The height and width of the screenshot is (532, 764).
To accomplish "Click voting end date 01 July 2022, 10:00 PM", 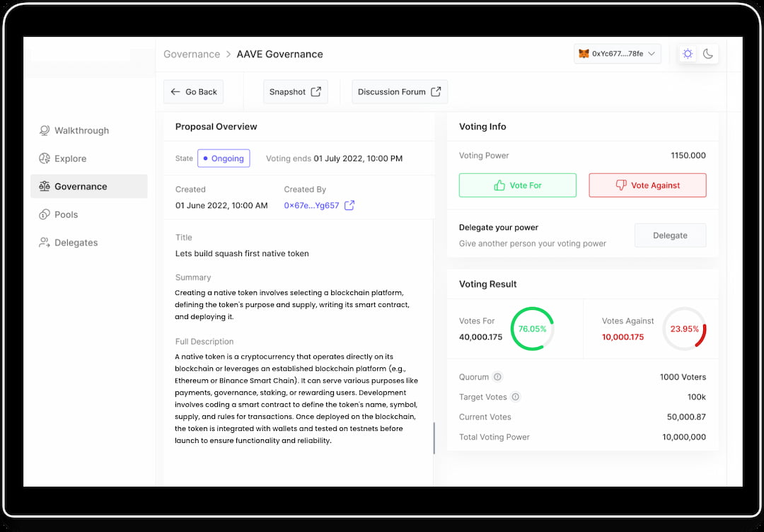I will click(358, 158).
